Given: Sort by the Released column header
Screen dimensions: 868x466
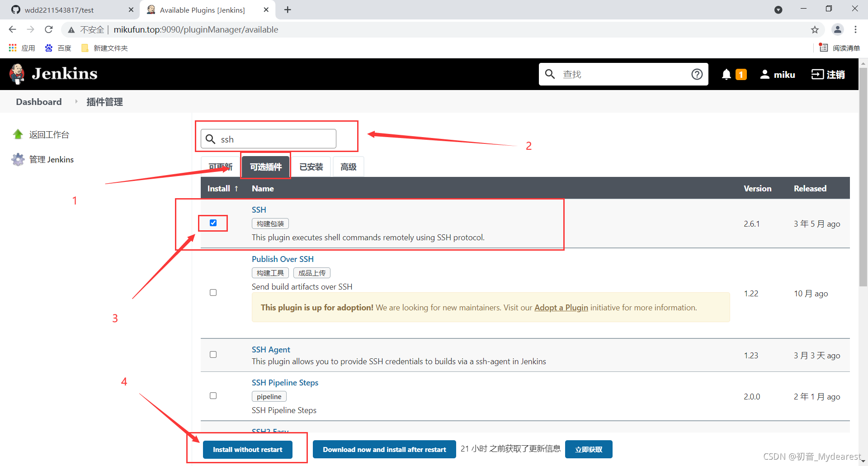Looking at the screenshot, I should (x=810, y=188).
